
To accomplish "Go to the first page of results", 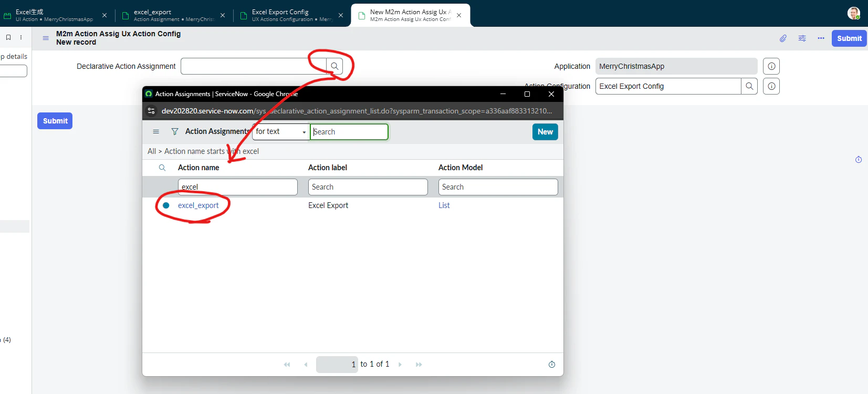I will (287, 365).
